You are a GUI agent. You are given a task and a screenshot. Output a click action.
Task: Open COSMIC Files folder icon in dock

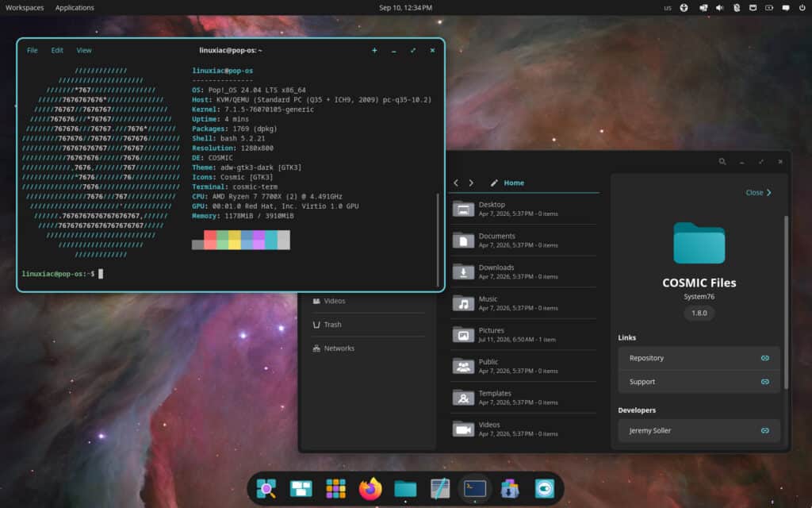(405, 488)
